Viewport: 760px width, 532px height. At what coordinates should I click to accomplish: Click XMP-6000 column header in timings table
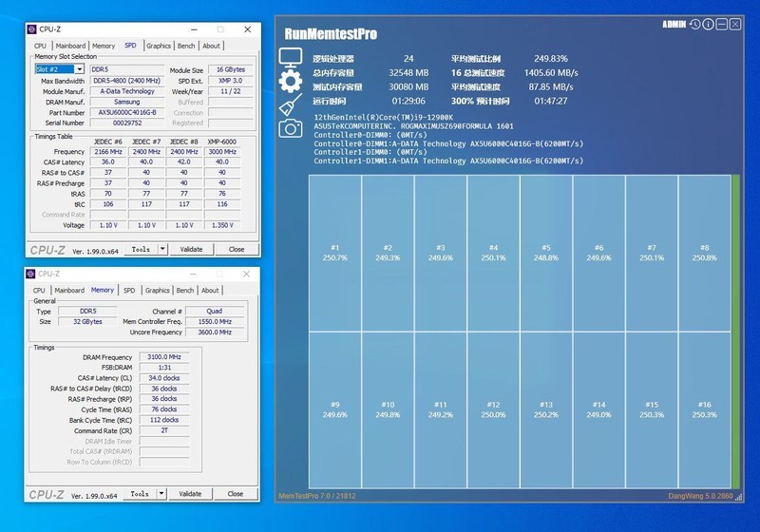pyautogui.click(x=222, y=142)
